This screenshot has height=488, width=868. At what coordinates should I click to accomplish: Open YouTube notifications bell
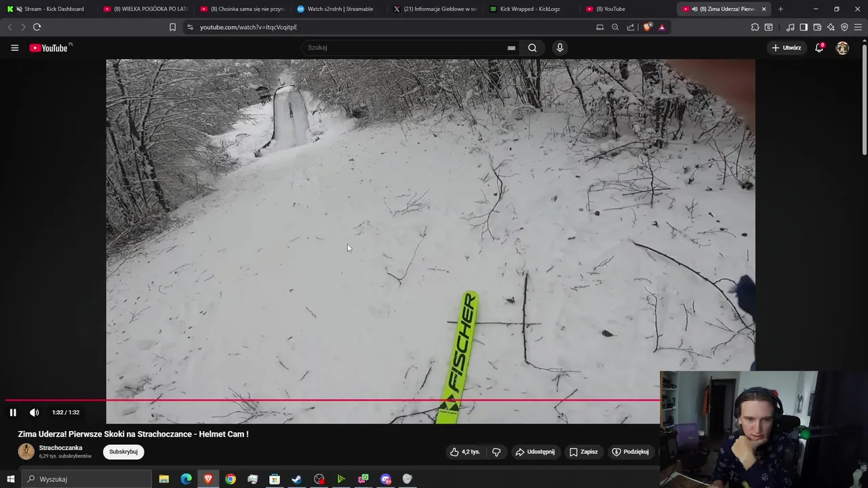819,47
